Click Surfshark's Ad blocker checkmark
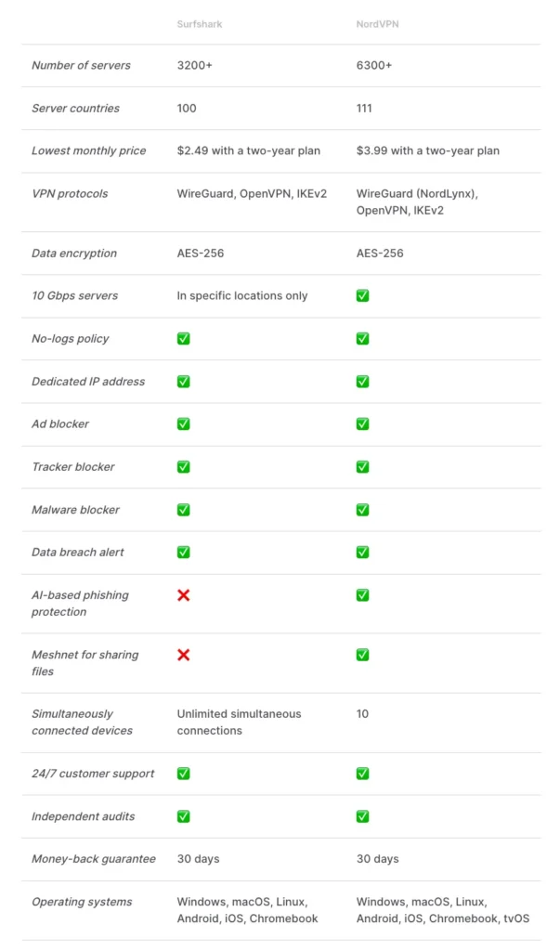This screenshot has height=951, width=560. pyautogui.click(x=184, y=423)
